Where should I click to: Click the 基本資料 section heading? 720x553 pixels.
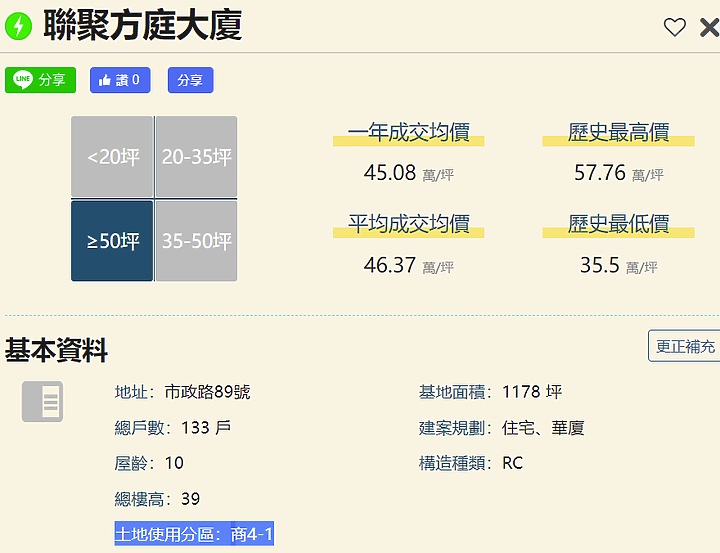pyautogui.click(x=56, y=350)
